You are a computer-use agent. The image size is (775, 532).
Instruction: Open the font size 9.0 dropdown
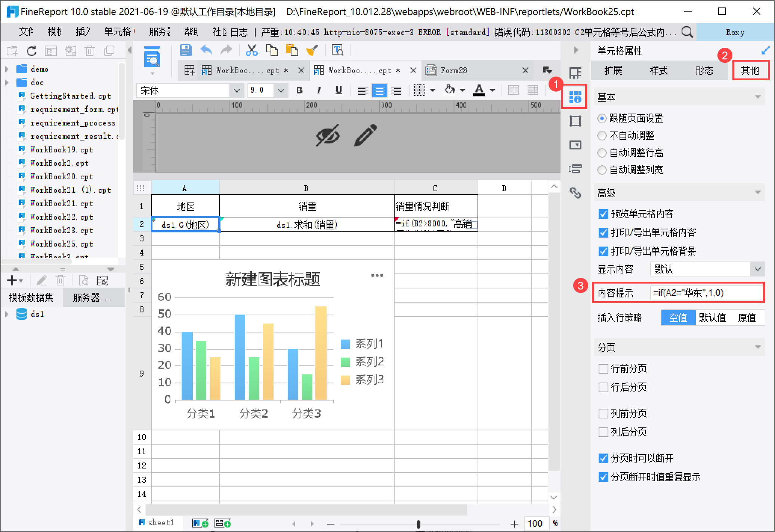281,90
